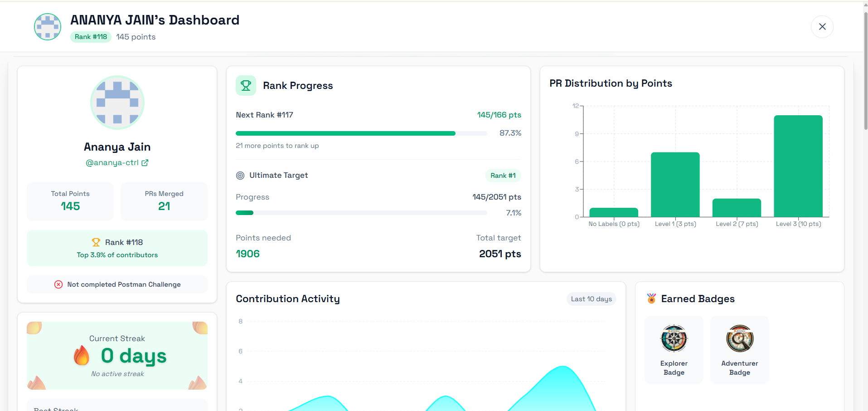Click the flame icon in Current Streak

82,356
